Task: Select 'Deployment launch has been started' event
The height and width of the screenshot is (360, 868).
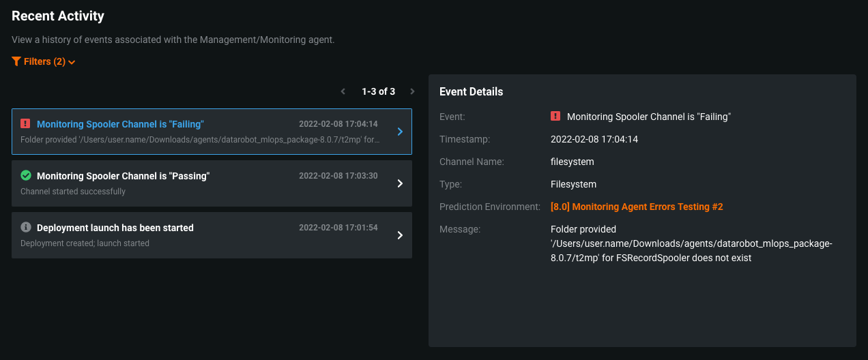Action: 115,228
